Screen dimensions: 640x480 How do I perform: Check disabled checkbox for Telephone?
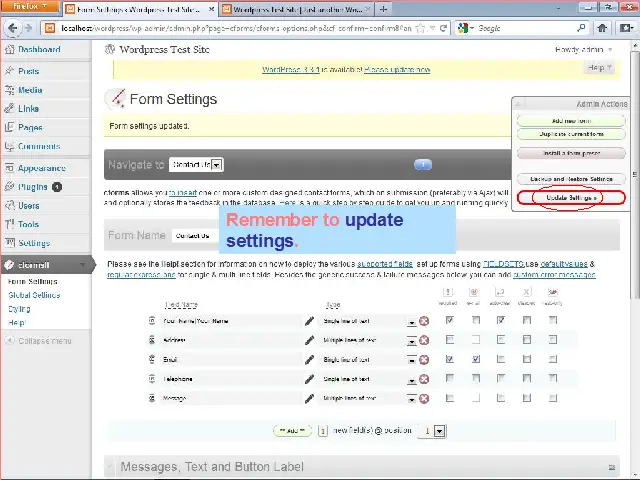[x=527, y=378]
